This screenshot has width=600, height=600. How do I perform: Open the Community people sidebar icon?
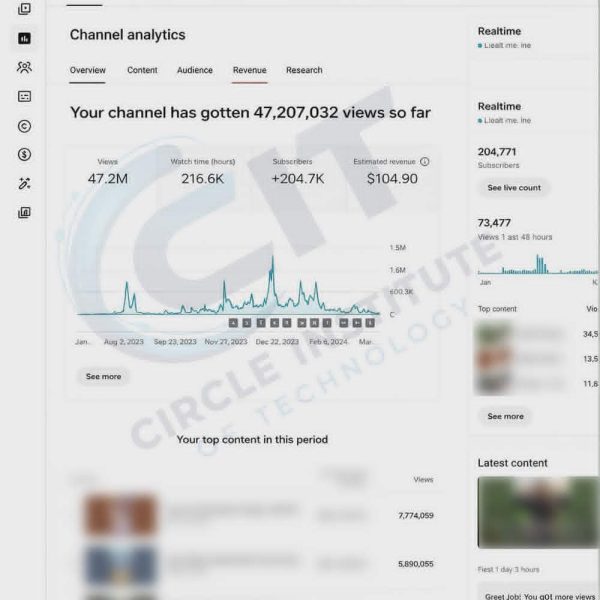tap(24, 67)
